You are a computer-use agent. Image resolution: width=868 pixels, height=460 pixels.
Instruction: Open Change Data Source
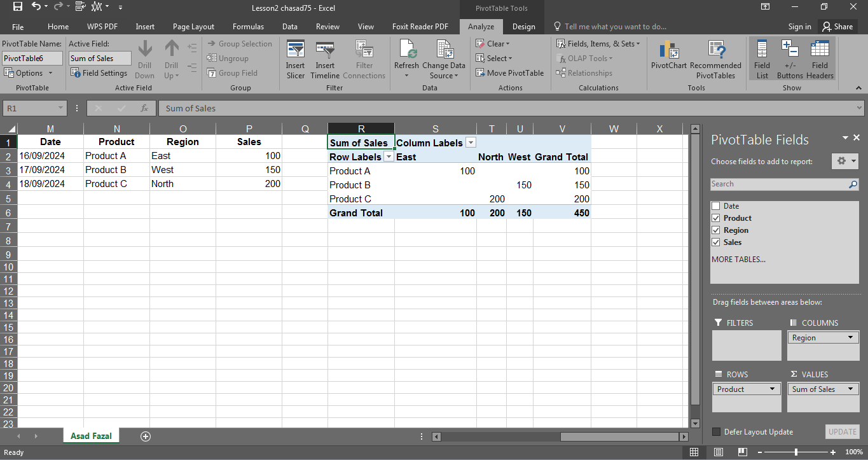click(x=444, y=60)
